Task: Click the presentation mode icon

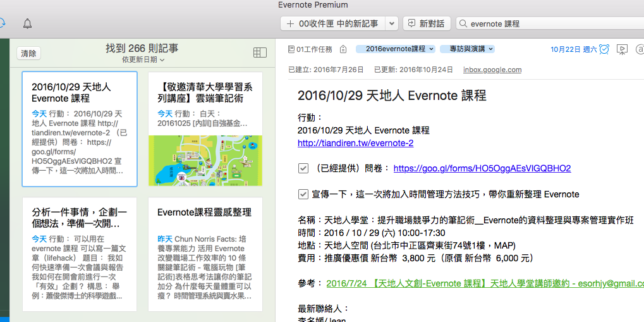Action: click(623, 49)
